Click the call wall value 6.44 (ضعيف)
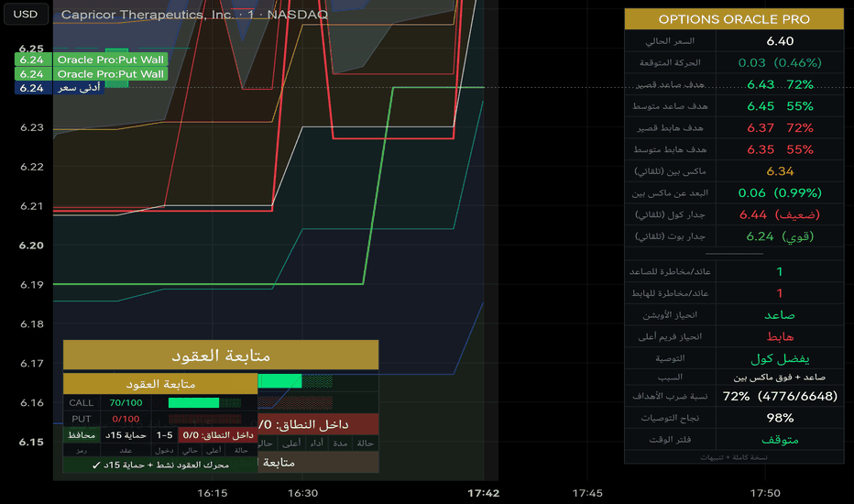 tap(780, 214)
